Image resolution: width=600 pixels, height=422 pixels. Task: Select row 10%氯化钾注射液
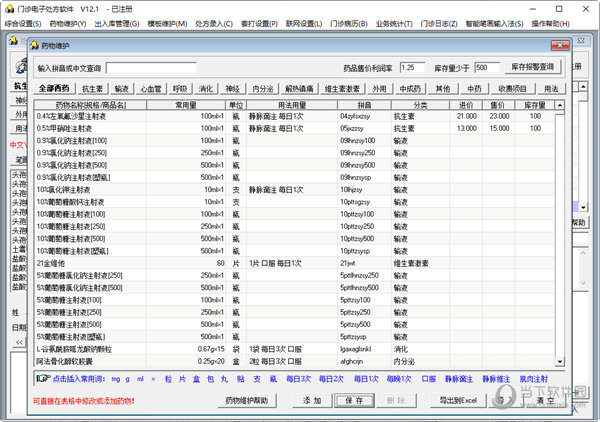(x=294, y=190)
